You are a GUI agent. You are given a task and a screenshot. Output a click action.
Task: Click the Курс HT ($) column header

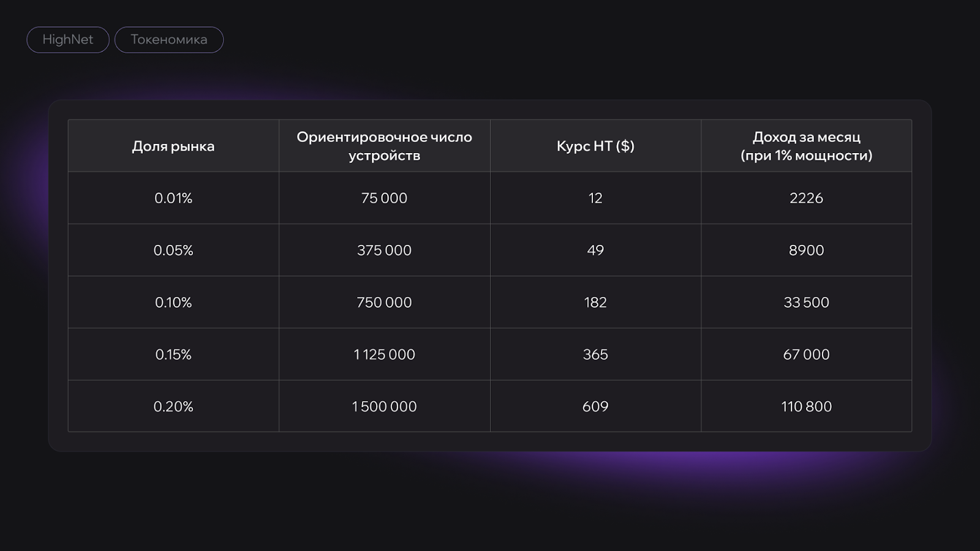[x=595, y=146]
